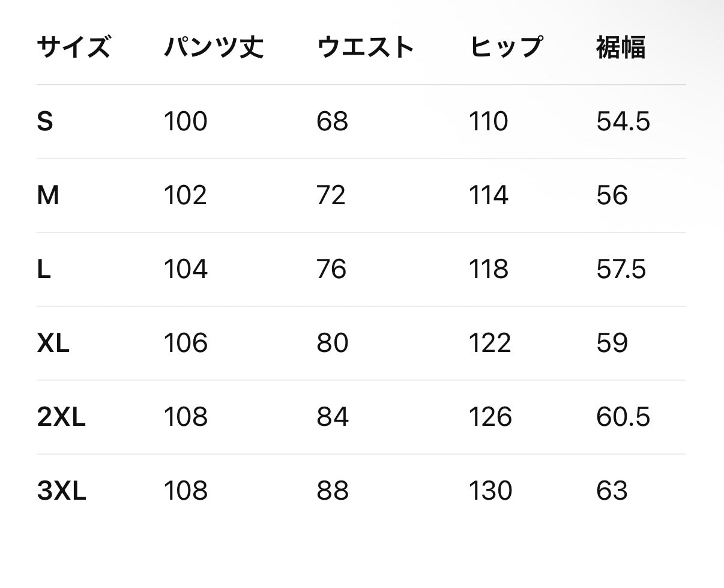
Task: Select the XL size row label
Action: 53,344
